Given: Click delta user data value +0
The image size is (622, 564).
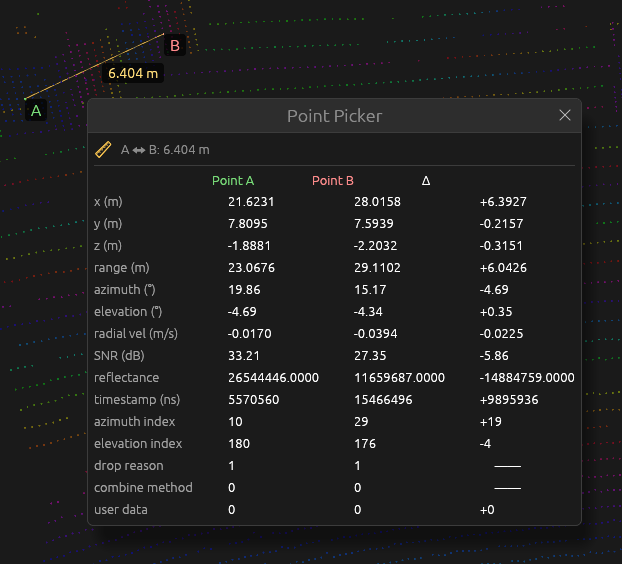Looking at the screenshot, I should 487,510.
